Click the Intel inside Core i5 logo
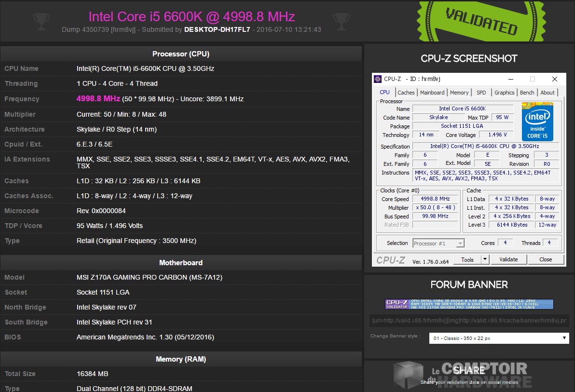Screen dimensions: 575x392 pos(537,122)
